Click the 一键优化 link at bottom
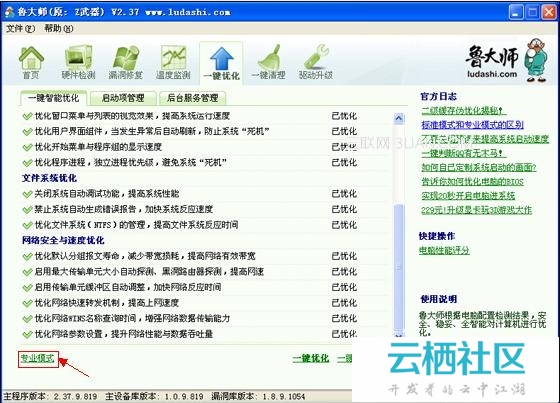This screenshot has height=403, width=560. tap(311, 358)
